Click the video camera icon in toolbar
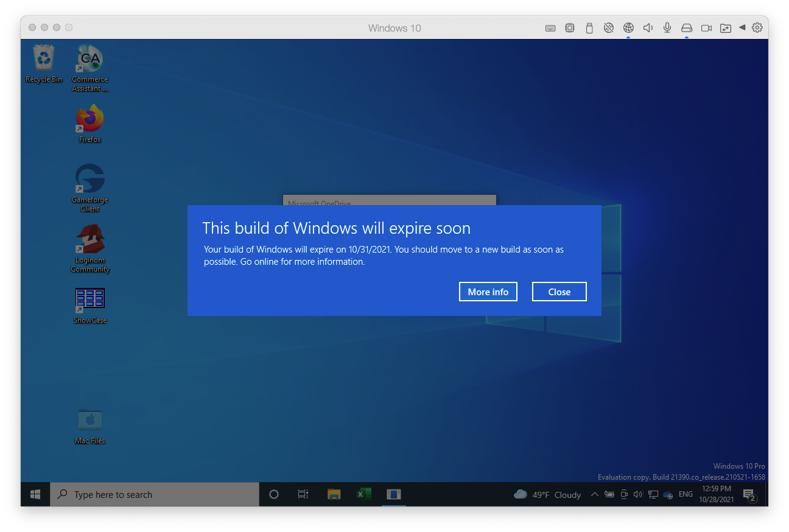 (706, 28)
